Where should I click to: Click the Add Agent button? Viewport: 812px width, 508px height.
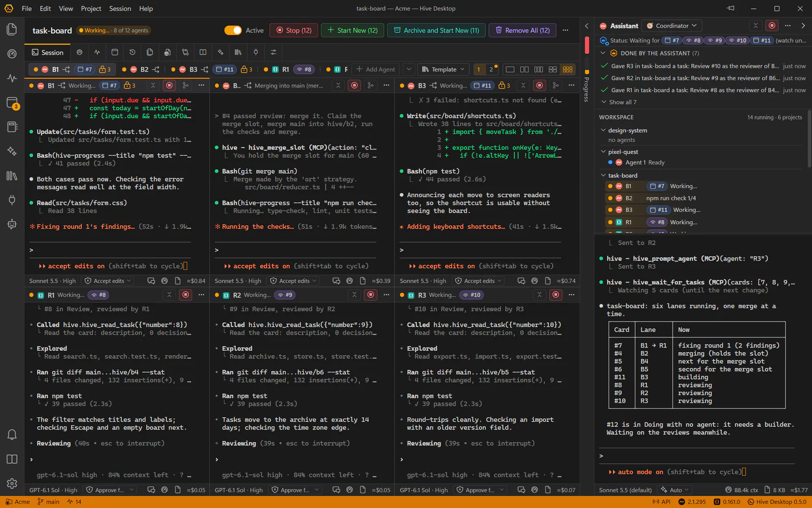376,70
